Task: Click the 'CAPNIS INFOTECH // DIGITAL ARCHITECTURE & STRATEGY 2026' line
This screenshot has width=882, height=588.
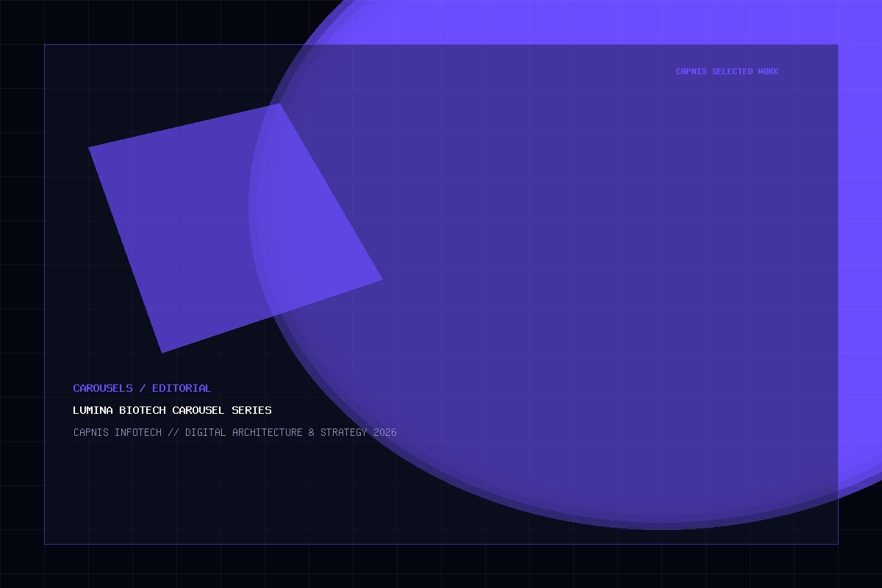Action: (235, 432)
